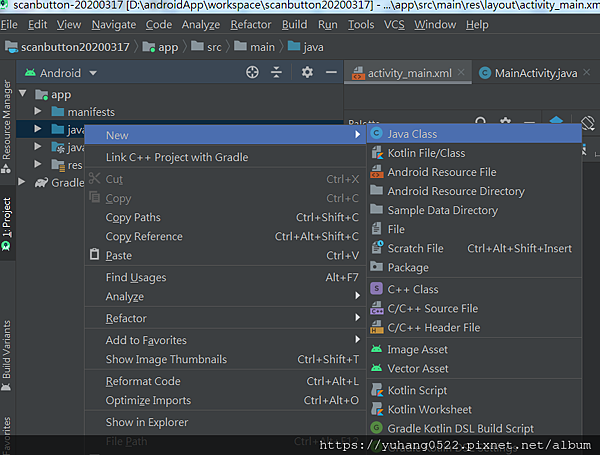Select Copy Reference menu entry
This screenshot has width=600, height=455.
coord(225,236)
